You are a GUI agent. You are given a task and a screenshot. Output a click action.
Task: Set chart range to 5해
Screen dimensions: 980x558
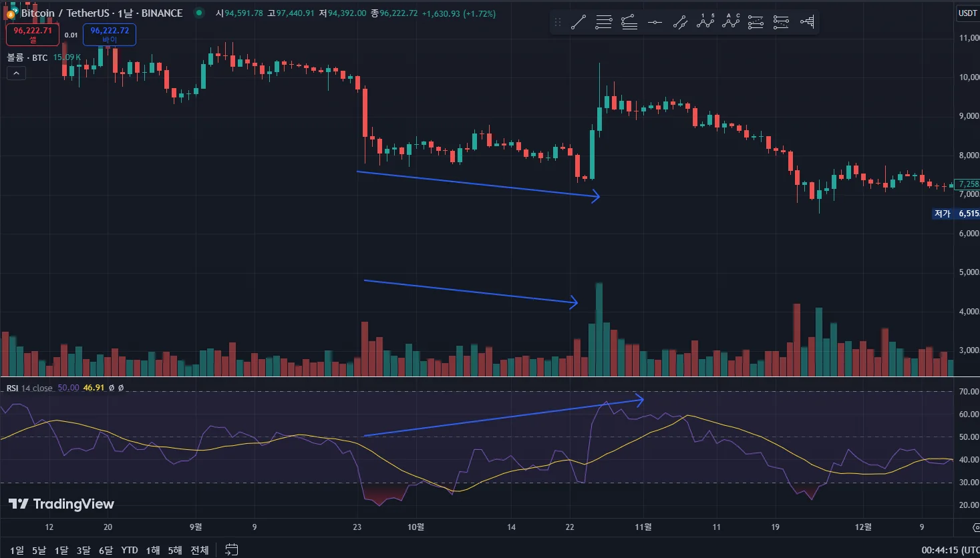[x=175, y=550]
